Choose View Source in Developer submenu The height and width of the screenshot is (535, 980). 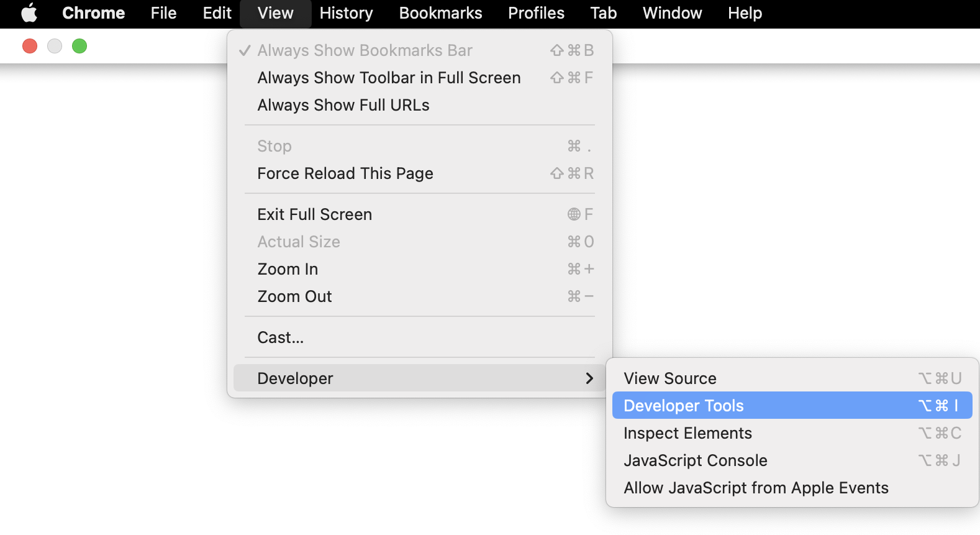tap(792, 378)
